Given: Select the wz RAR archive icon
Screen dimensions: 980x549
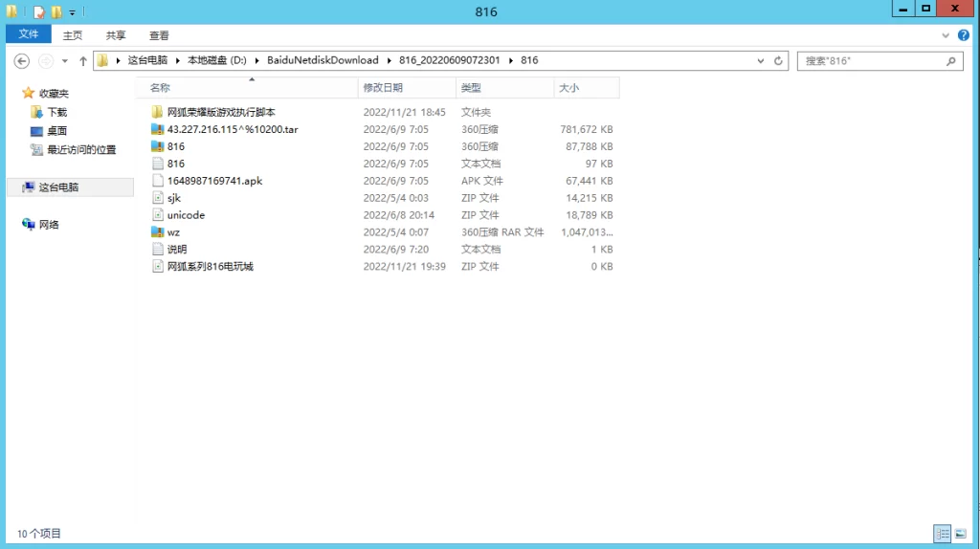Looking at the screenshot, I should click(158, 232).
